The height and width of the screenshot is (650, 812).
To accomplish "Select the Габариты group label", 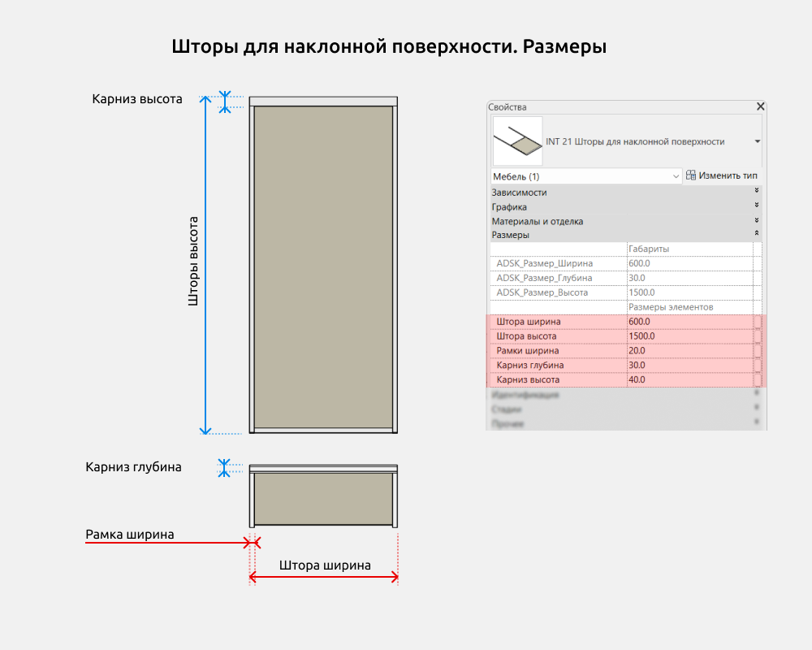I will (648, 249).
